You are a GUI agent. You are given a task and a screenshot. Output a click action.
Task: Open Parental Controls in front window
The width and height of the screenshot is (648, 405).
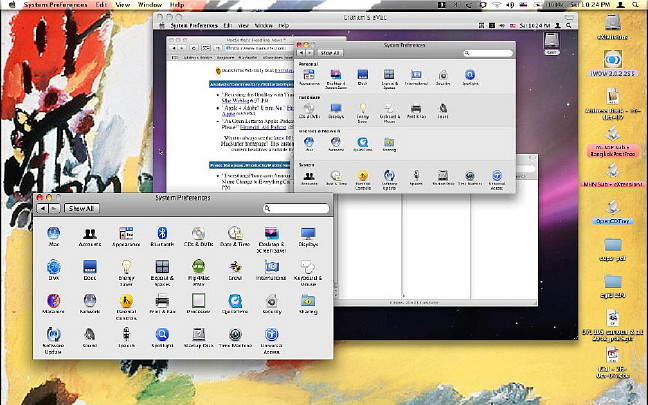tap(126, 307)
